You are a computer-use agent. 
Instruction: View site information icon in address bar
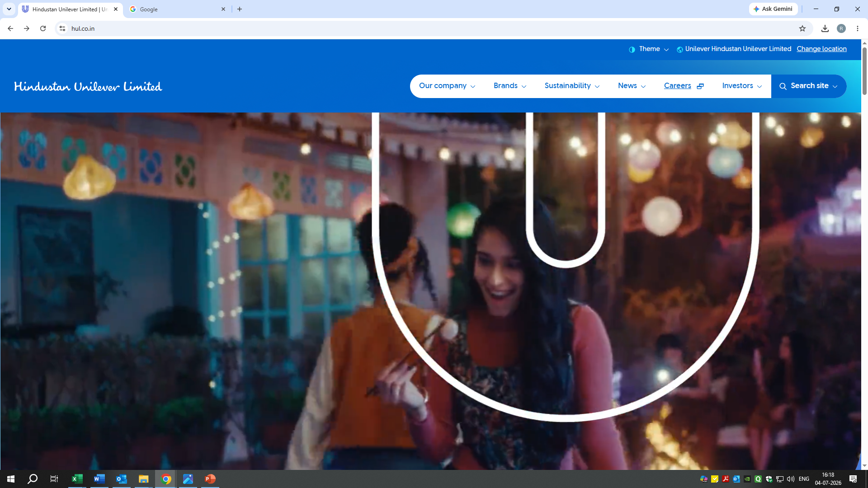pos(62,28)
